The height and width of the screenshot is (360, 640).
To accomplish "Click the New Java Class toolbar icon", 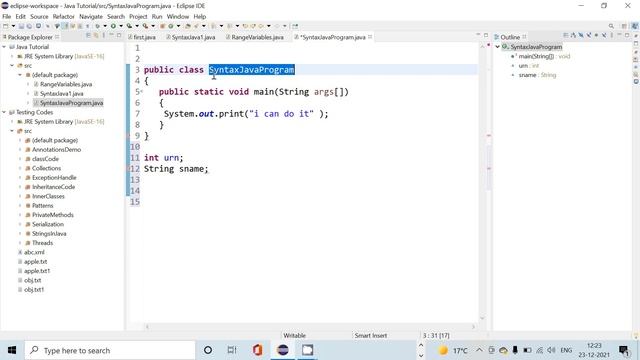I will (171, 26).
